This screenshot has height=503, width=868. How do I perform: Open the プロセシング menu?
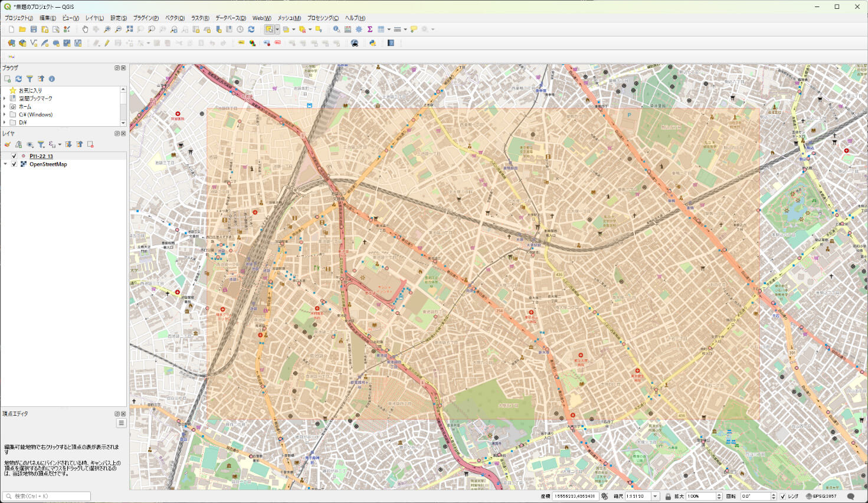click(x=323, y=18)
